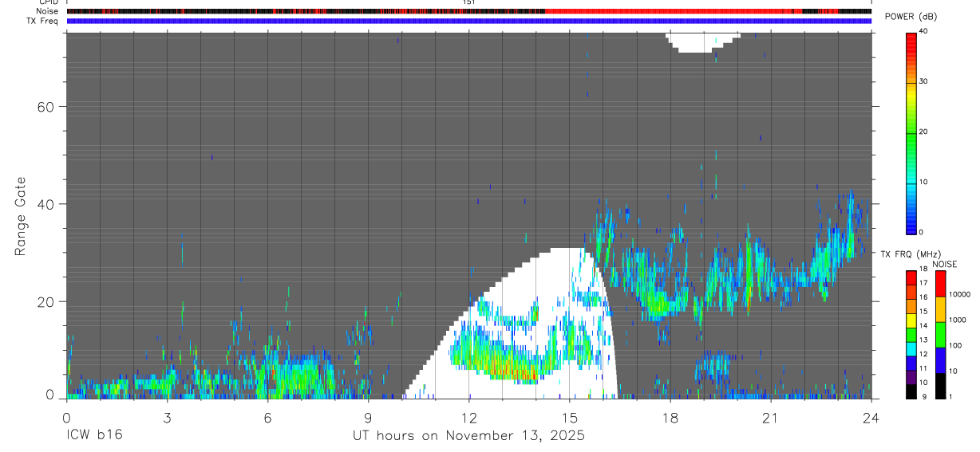Click the purple band of the TX FRQ bar
Screen dimensions: 980x452
[x=911, y=376]
